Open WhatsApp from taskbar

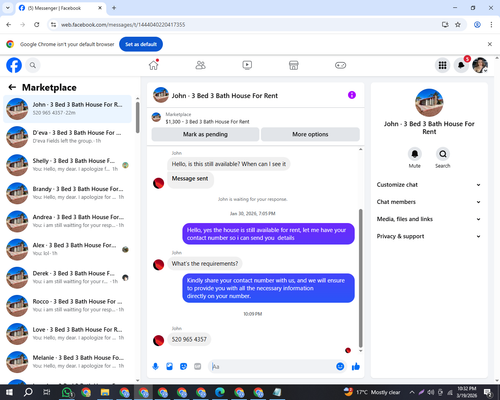click(67, 392)
